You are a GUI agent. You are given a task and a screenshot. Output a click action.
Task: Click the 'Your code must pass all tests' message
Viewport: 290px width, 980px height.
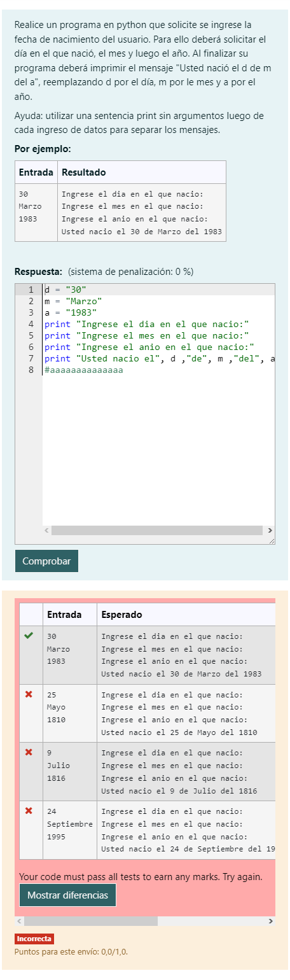tap(141, 876)
